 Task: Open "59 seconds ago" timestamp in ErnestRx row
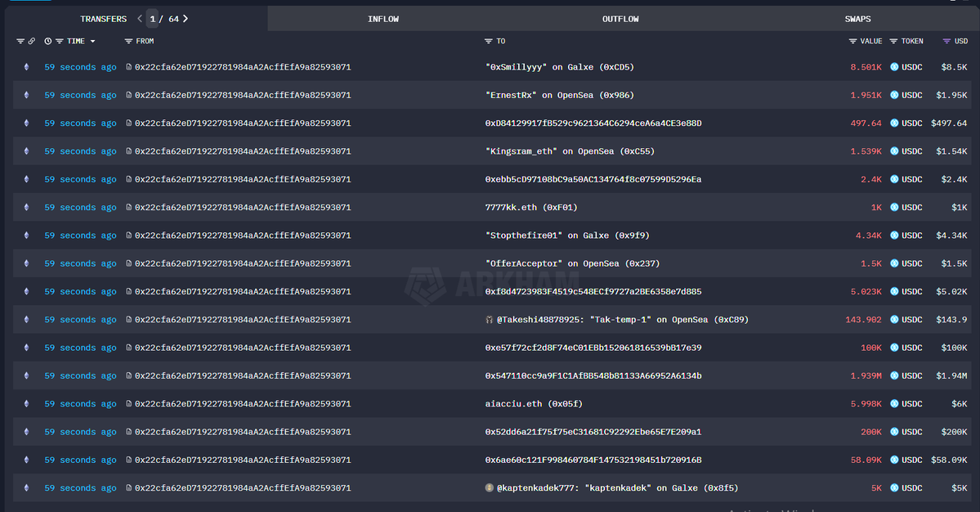coord(80,95)
